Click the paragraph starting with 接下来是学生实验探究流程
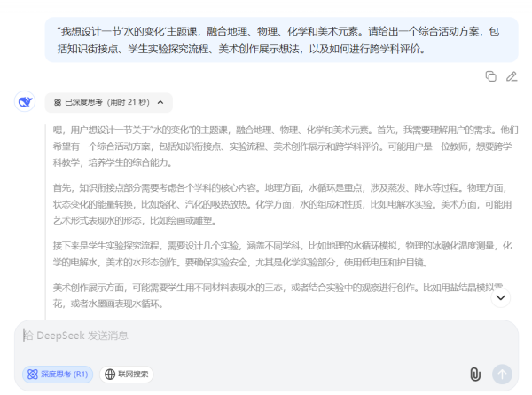This screenshot has width=532, height=395. point(282,254)
